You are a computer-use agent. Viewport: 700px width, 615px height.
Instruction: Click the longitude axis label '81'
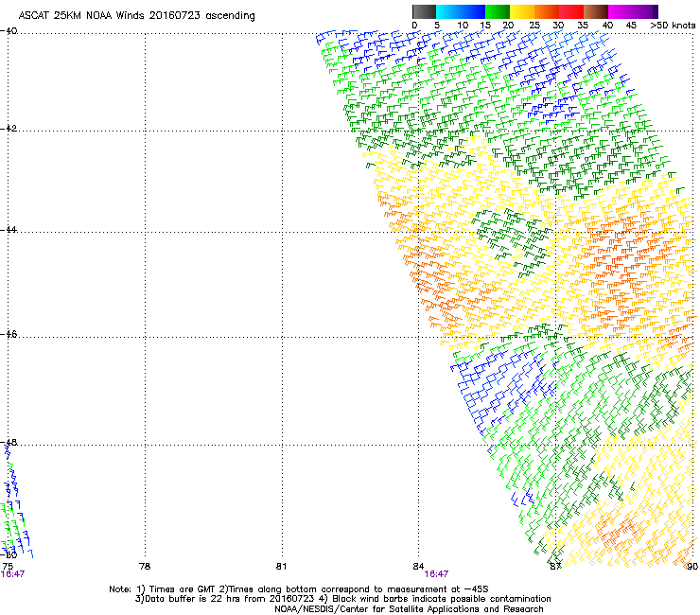point(281,567)
